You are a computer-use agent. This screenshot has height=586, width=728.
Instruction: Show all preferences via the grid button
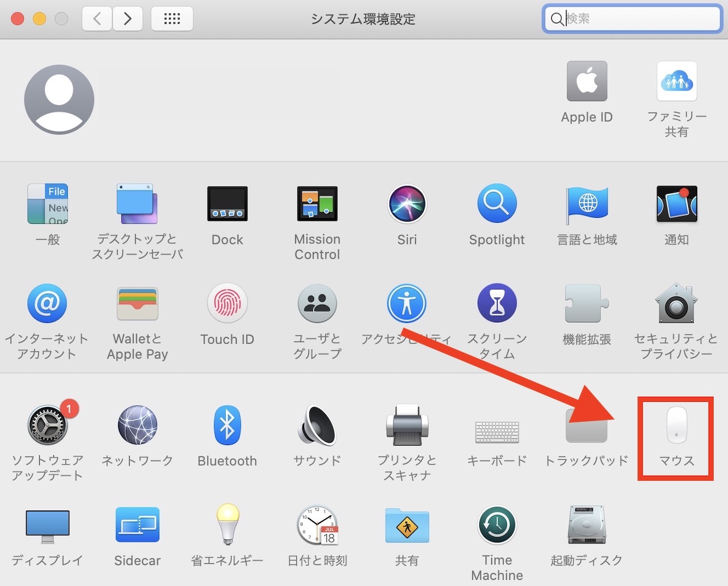tap(172, 18)
